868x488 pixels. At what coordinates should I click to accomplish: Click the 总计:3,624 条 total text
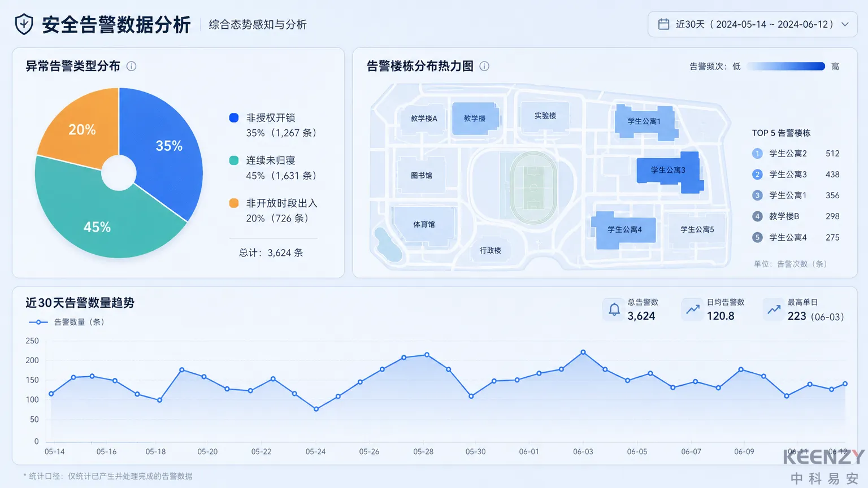tap(271, 252)
